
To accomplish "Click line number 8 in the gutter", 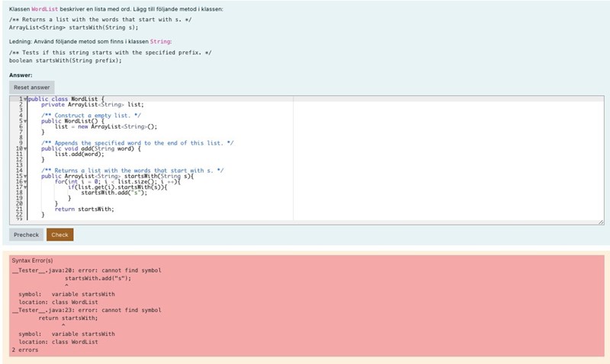I will tap(20, 137).
